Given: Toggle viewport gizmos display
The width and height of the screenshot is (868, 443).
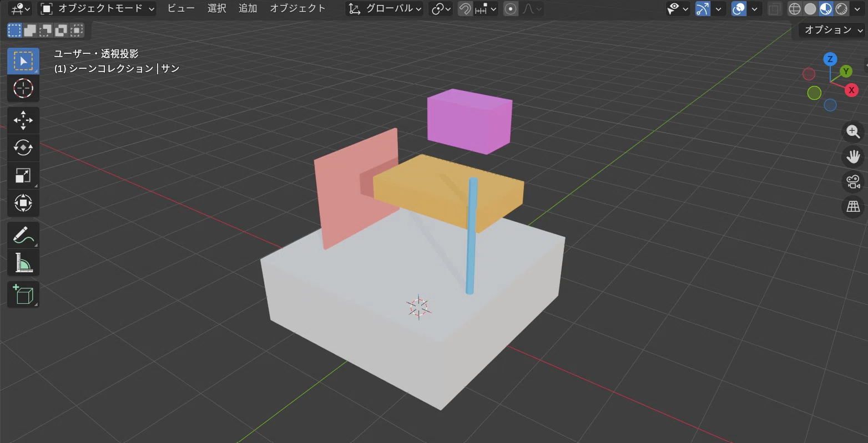Looking at the screenshot, I should [x=703, y=9].
